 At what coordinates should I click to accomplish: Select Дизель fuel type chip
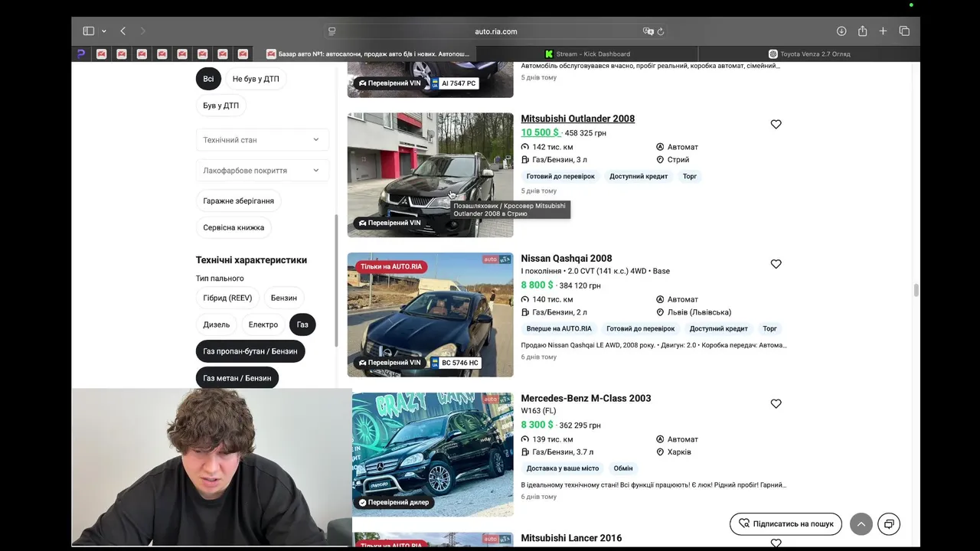coord(216,325)
